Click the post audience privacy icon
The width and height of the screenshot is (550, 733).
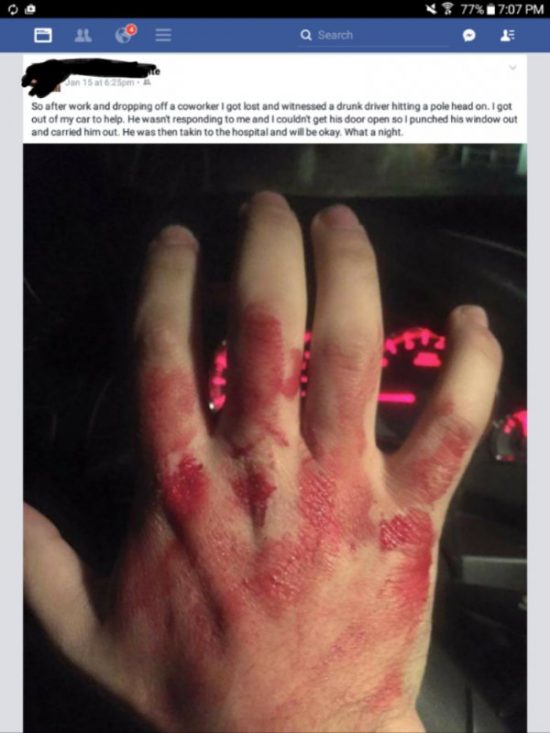click(x=145, y=83)
